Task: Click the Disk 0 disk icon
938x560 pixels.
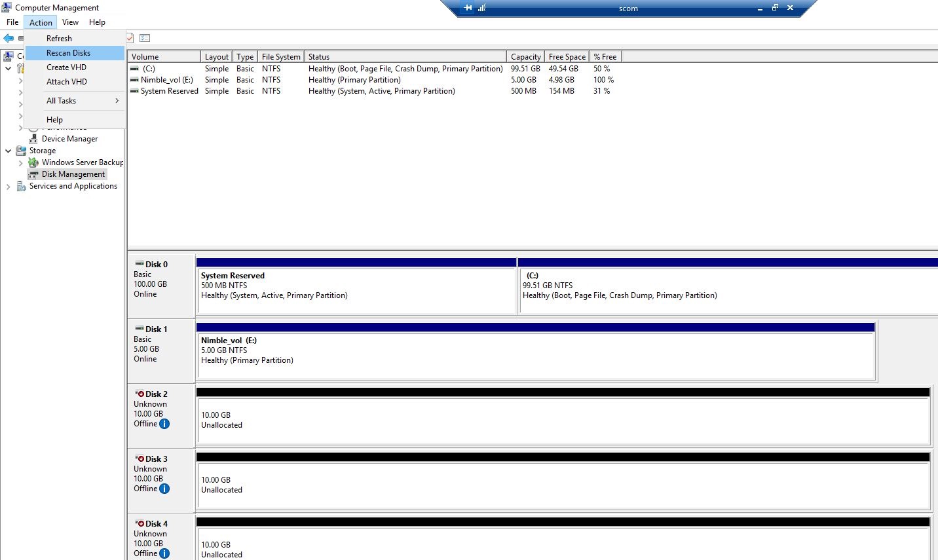Action: click(x=140, y=264)
